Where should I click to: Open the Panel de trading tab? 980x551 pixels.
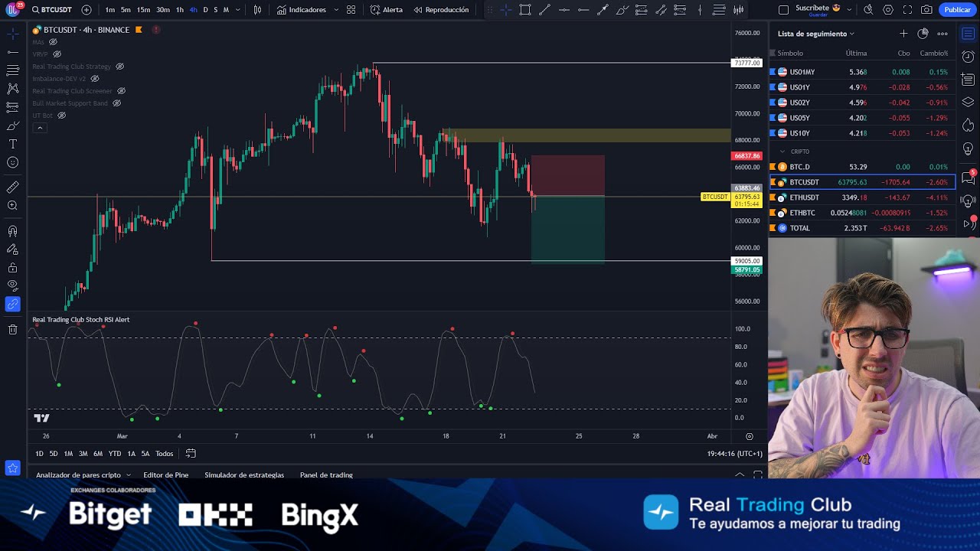(326, 474)
